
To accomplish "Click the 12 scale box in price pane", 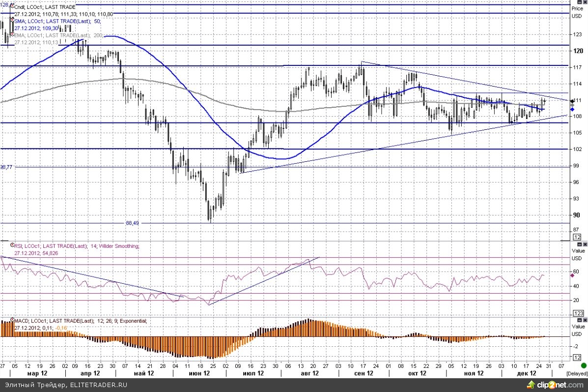I will pyautogui.click(x=578, y=238).
